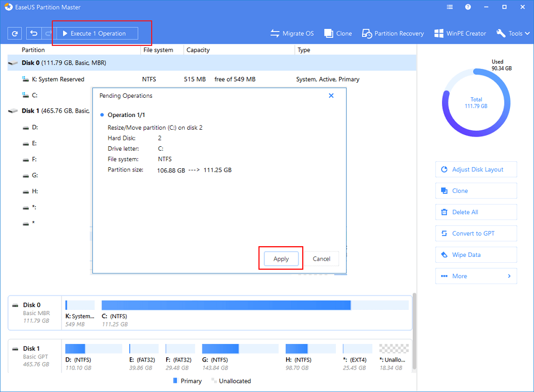Launch the Clone tool in the top toolbar

338,33
